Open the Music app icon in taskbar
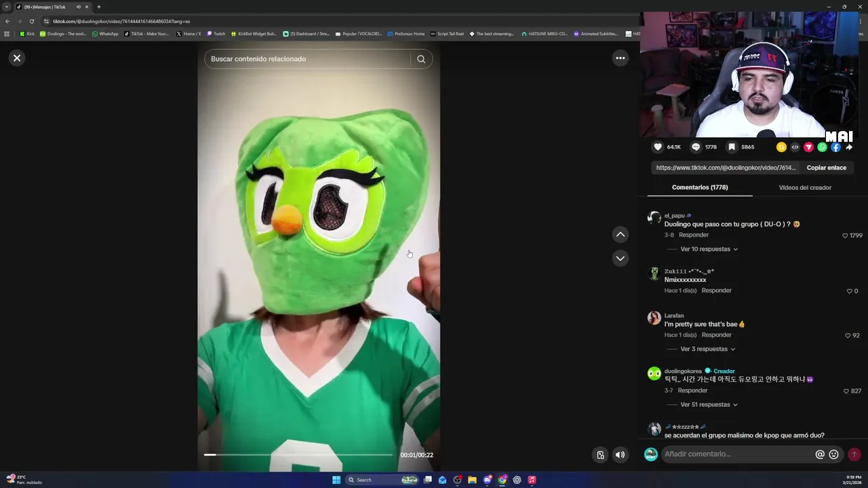The image size is (868, 488). [x=532, y=480]
